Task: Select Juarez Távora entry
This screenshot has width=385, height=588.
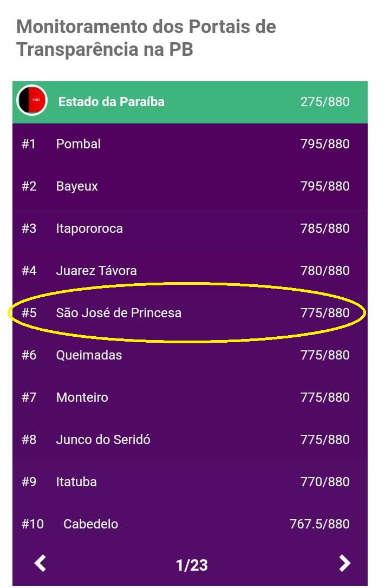Action: coord(190,271)
